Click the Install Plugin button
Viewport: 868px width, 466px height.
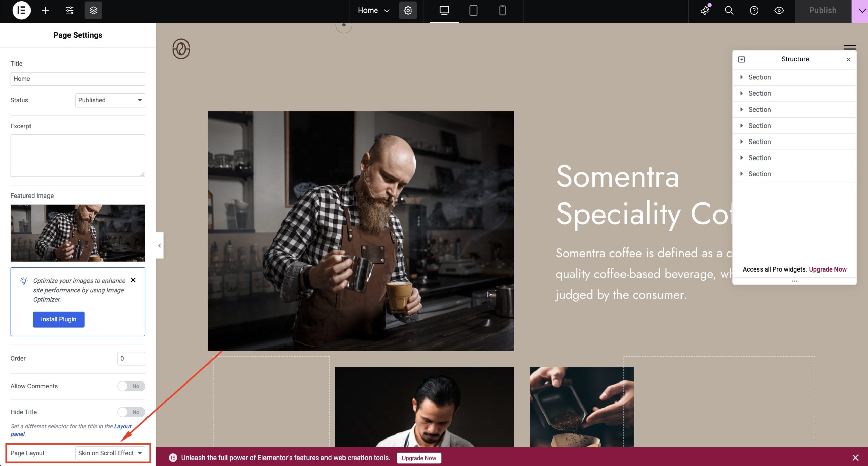point(59,319)
